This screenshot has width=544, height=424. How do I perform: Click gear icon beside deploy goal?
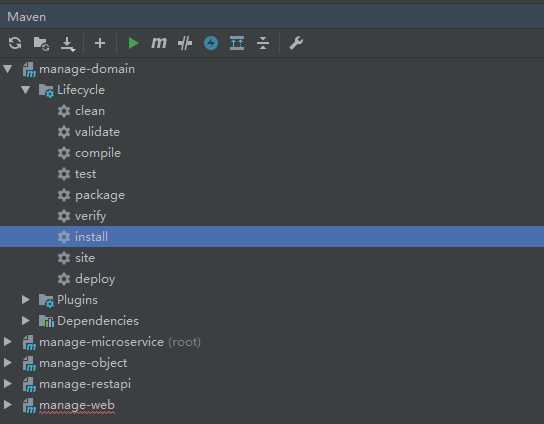(64, 279)
